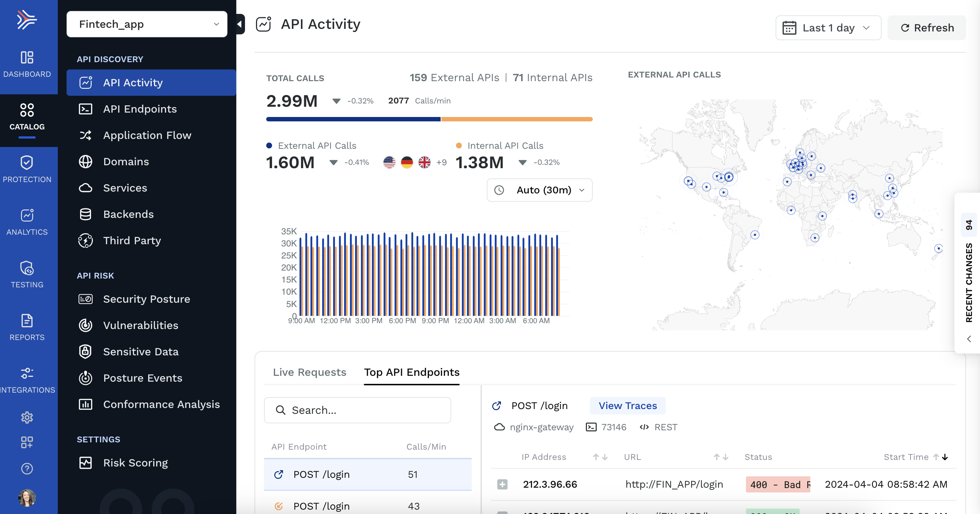Open the Last 1 day time range dropdown

(828, 28)
